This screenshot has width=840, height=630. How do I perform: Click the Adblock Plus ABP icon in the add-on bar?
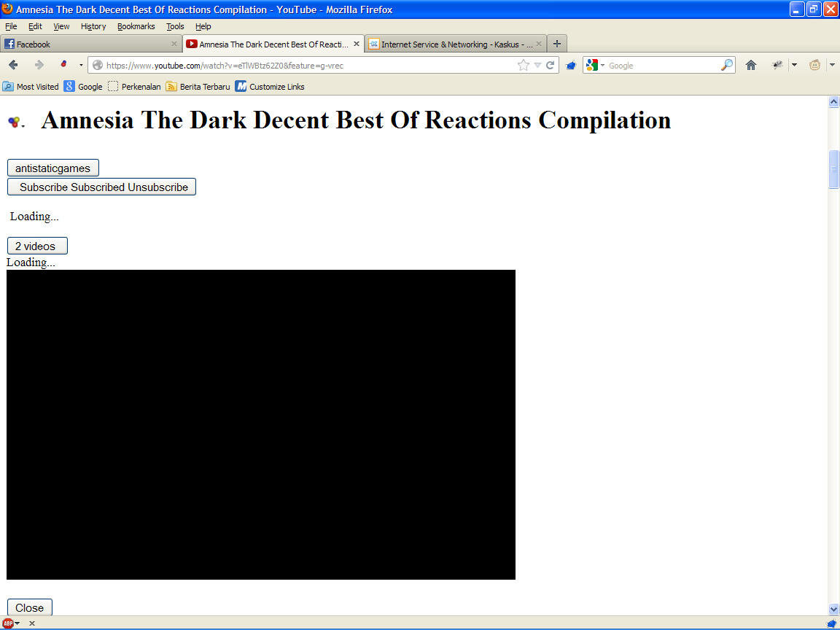(x=8, y=623)
